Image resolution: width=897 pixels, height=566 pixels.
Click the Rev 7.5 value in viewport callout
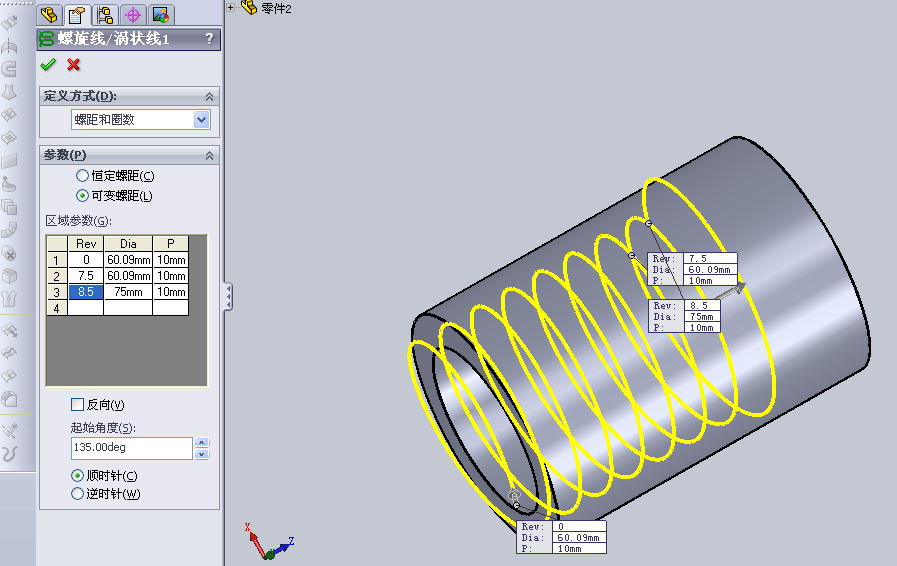pos(709,258)
